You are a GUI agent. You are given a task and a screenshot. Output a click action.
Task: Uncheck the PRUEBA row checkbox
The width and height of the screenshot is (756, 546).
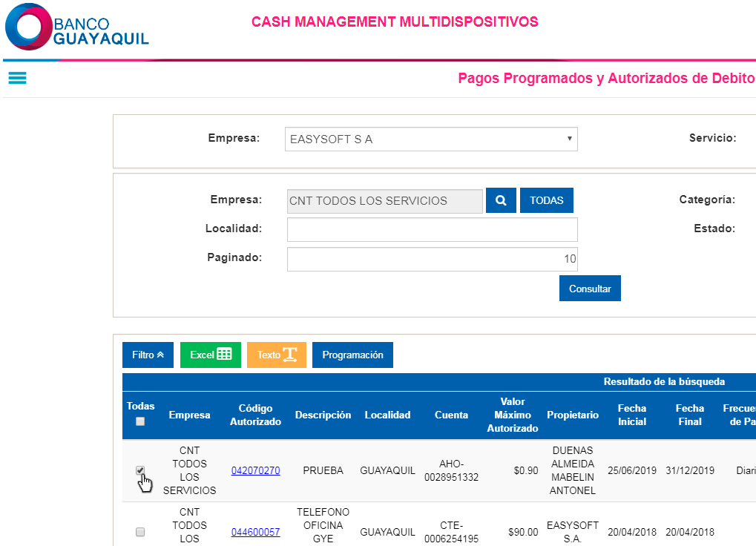pos(139,470)
